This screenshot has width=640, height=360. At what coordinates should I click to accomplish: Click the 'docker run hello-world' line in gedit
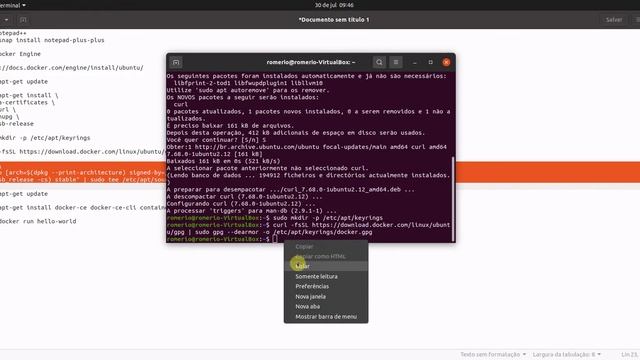[38, 221]
